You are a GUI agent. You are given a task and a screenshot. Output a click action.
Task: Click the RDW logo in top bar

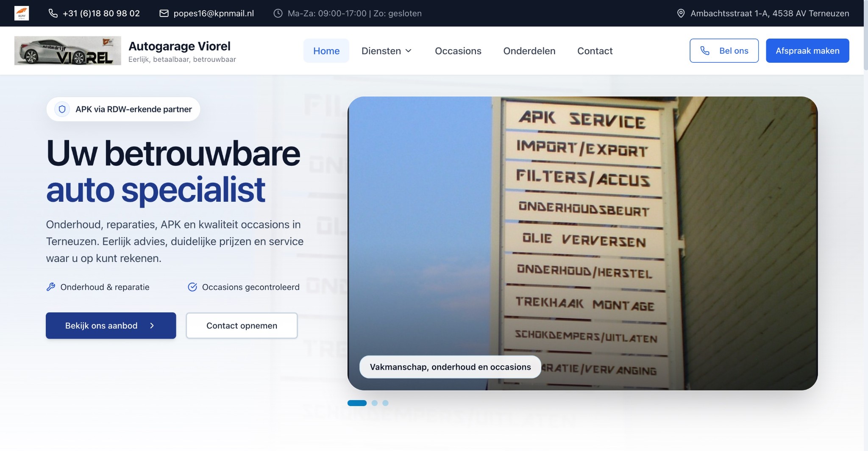(22, 13)
